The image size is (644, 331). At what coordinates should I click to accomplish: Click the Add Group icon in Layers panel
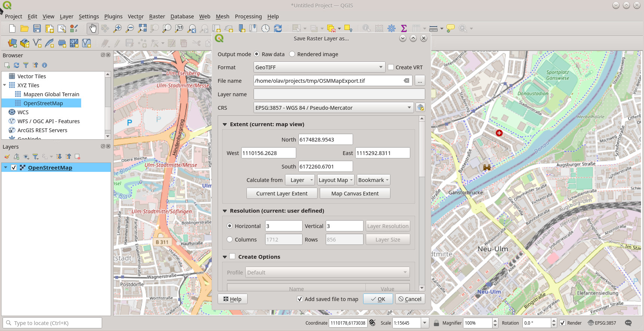pos(16,157)
